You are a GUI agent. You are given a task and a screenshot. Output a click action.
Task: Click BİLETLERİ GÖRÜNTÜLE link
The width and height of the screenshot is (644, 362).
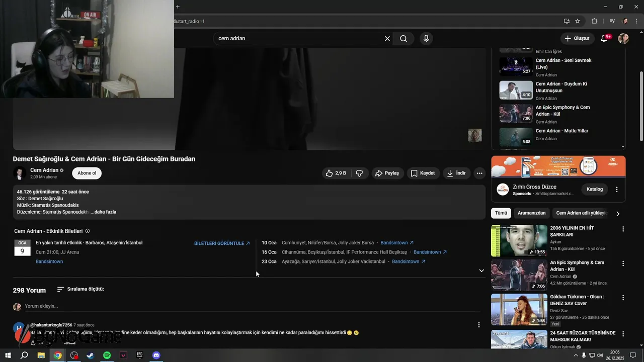[222, 243]
